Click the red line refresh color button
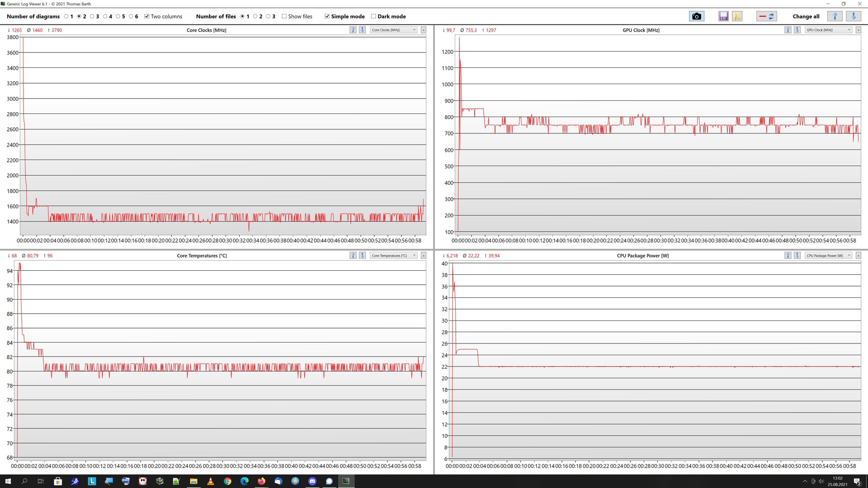Image resolution: width=868 pixels, height=488 pixels. click(766, 16)
